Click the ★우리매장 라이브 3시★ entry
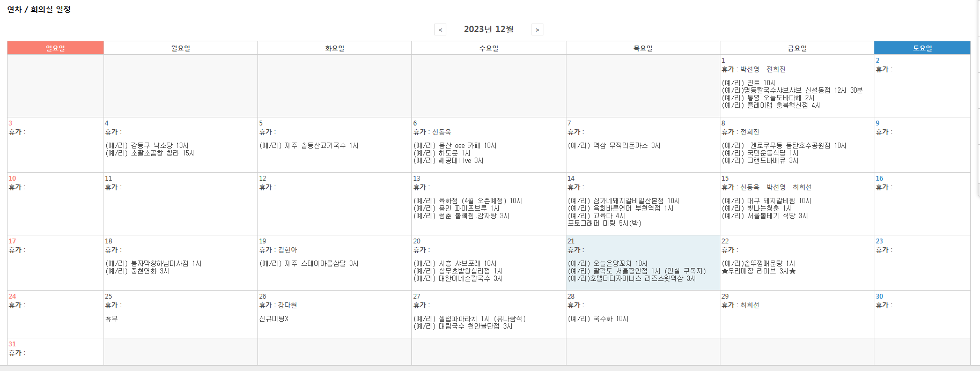This screenshot has width=980, height=371. point(758,271)
